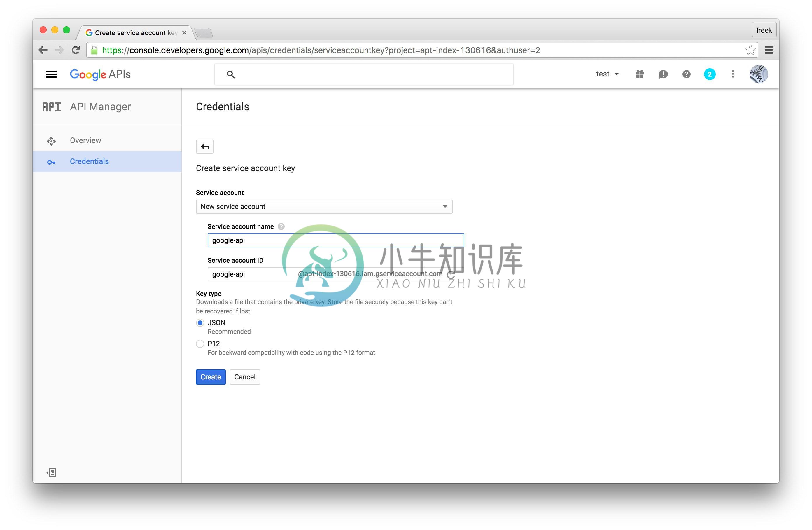Open the Chrome menu icon
Screen dimensions: 812x530
coord(769,50)
